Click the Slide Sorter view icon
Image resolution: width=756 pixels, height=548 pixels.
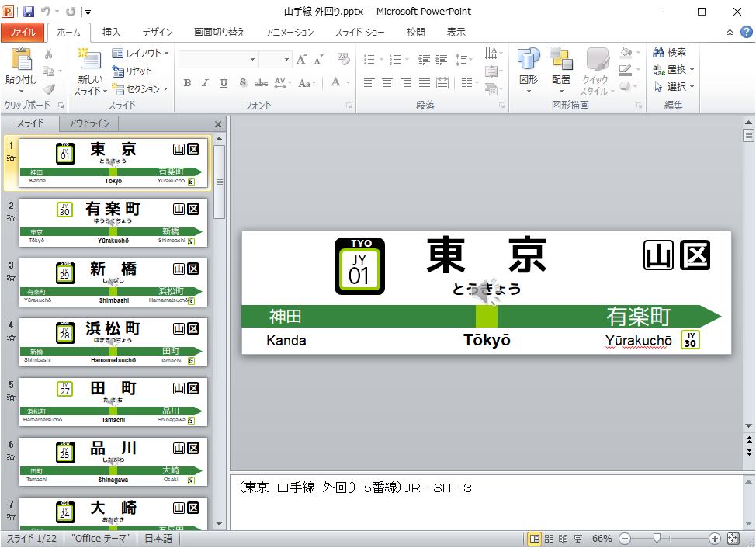tap(550, 539)
